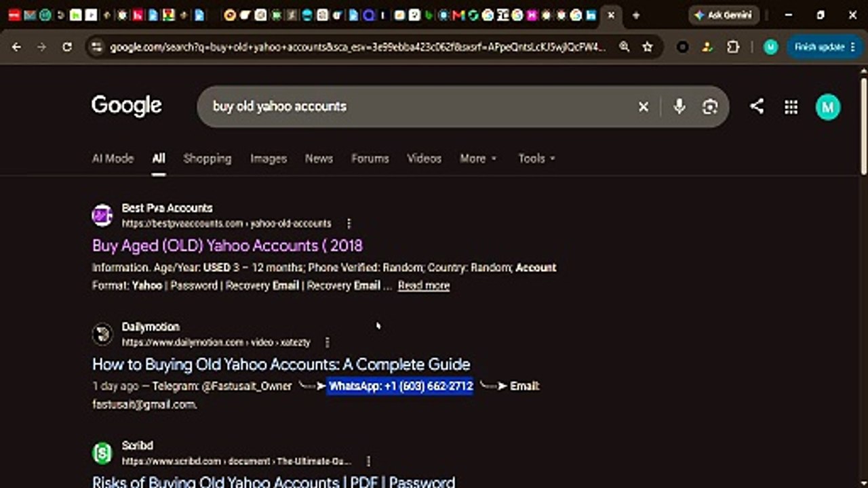Expand the More dropdown
The image size is (868, 488).
pyautogui.click(x=479, y=159)
